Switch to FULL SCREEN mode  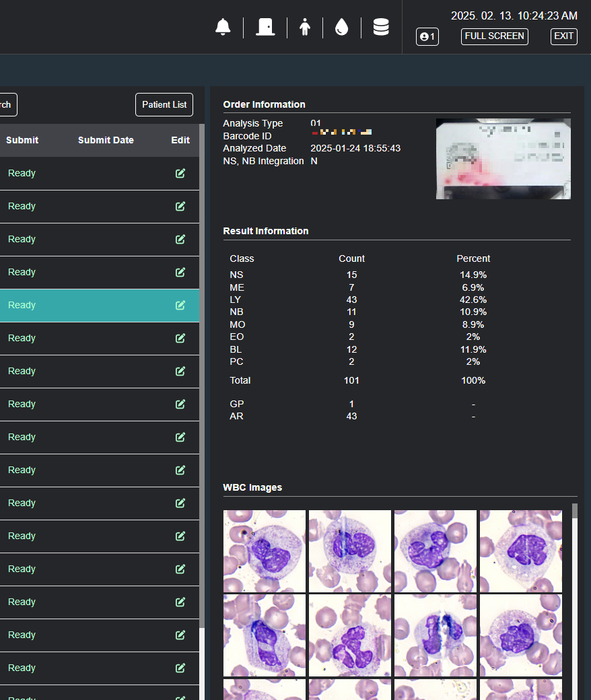(494, 36)
